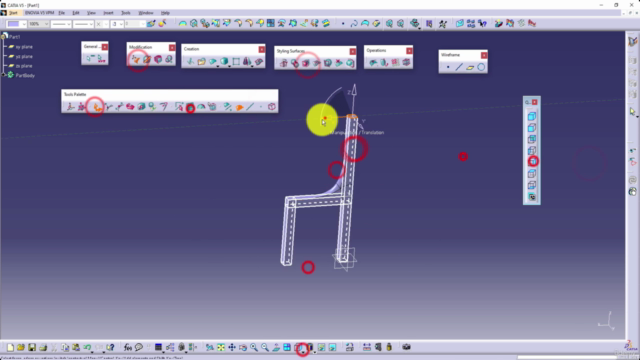Open the line type dropdown

(x=84, y=24)
